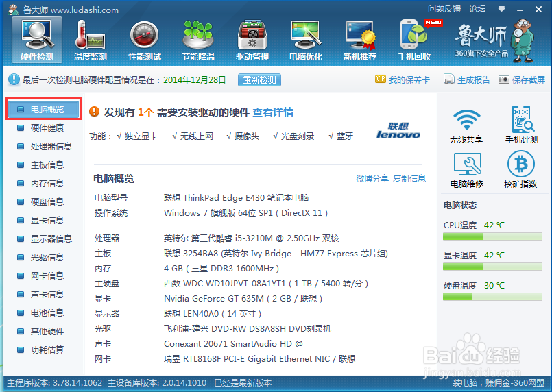Viewport: 552px width, 392px height.
Task: Click the 主程序版本 3.78.14.1062 status text
Action: (55, 383)
